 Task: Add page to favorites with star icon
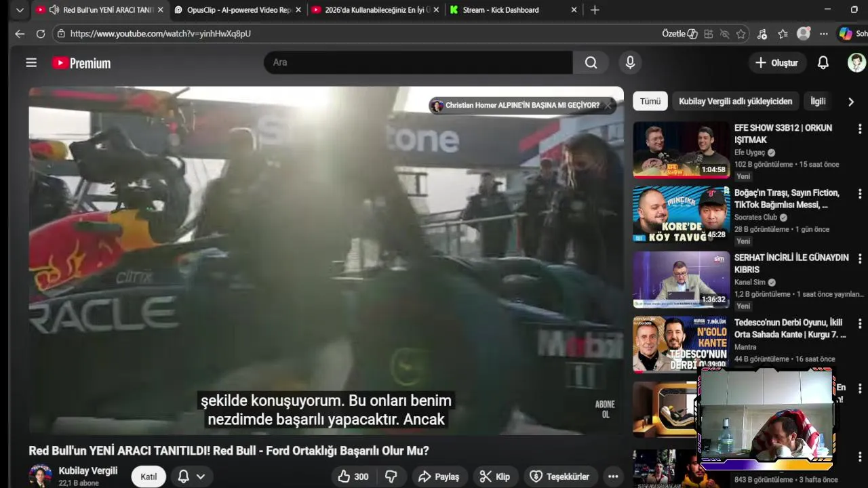pyautogui.click(x=741, y=34)
